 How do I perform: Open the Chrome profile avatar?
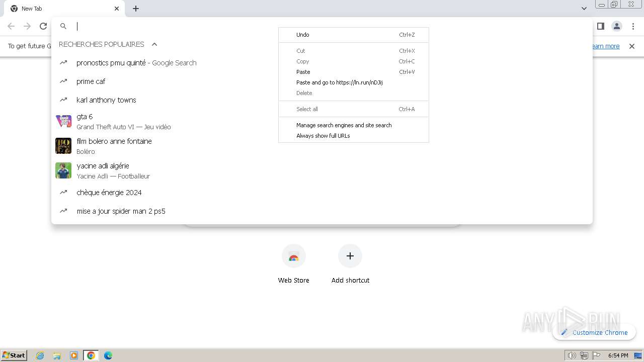pos(616,26)
